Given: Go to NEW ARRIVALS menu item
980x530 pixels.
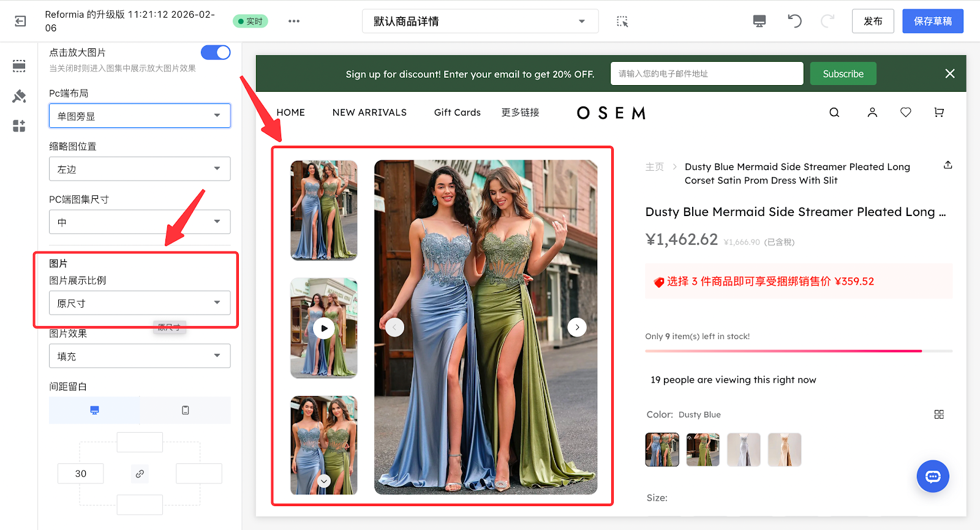Looking at the screenshot, I should 369,113.
